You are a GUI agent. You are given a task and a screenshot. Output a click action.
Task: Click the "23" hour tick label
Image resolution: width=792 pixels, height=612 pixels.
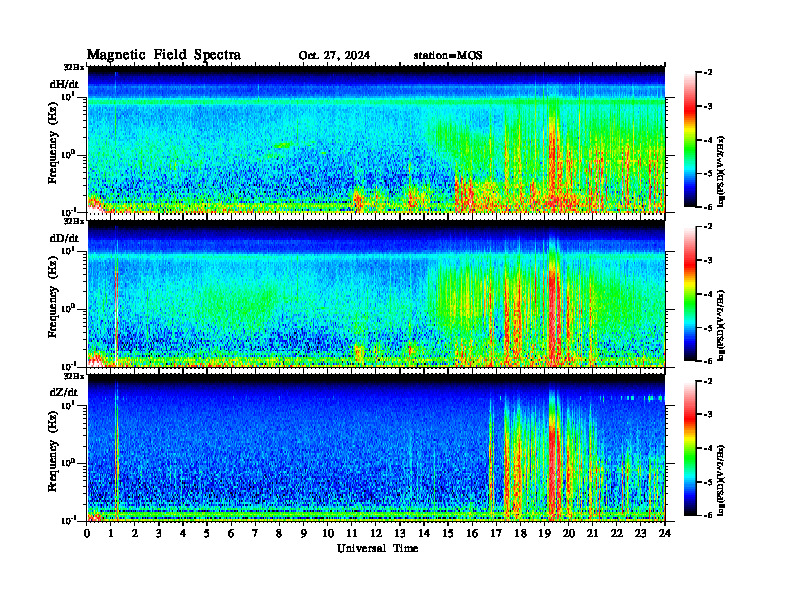point(640,533)
